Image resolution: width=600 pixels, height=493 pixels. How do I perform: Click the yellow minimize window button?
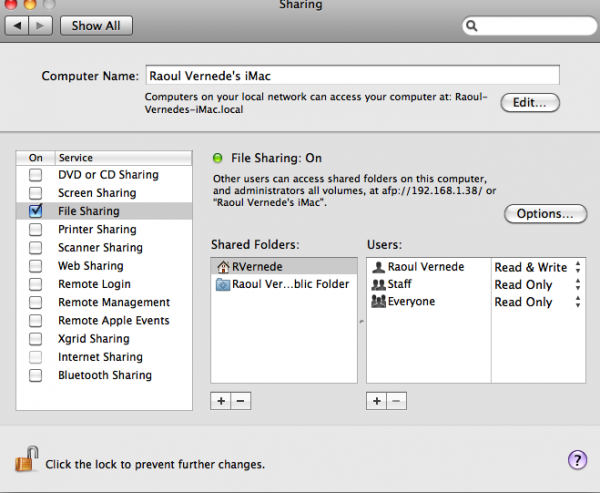[x=30, y=4]
